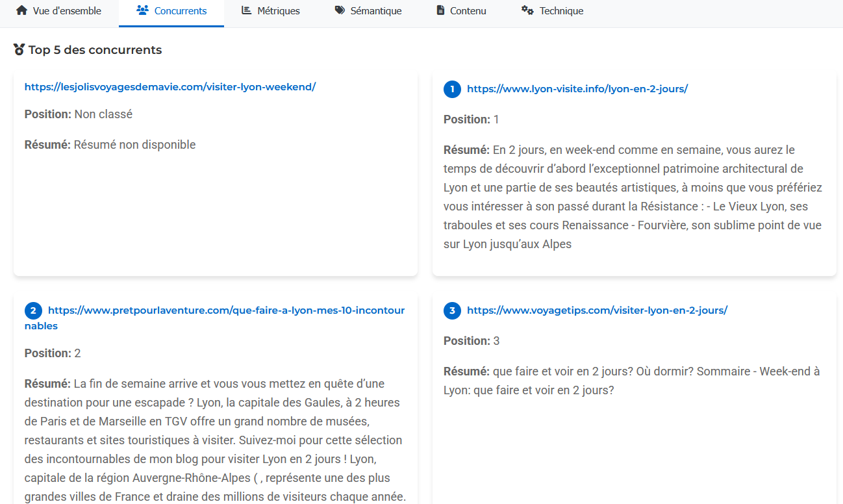This screenshot has height=504, width=843.
Task: Click the position 1 badge on the lyon-visite.info card
Action: coord(452,89)
